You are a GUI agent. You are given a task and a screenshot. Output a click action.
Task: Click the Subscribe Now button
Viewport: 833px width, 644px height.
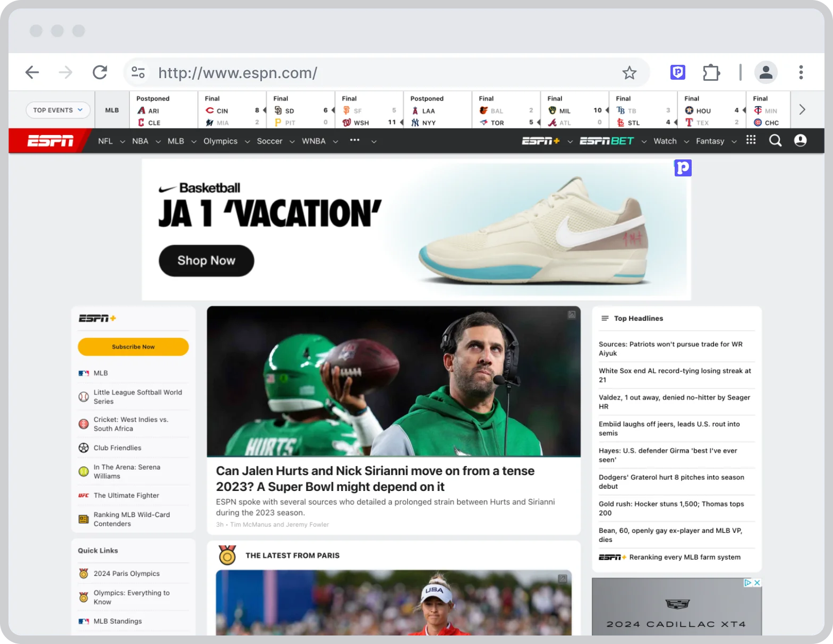coord(133,346)
